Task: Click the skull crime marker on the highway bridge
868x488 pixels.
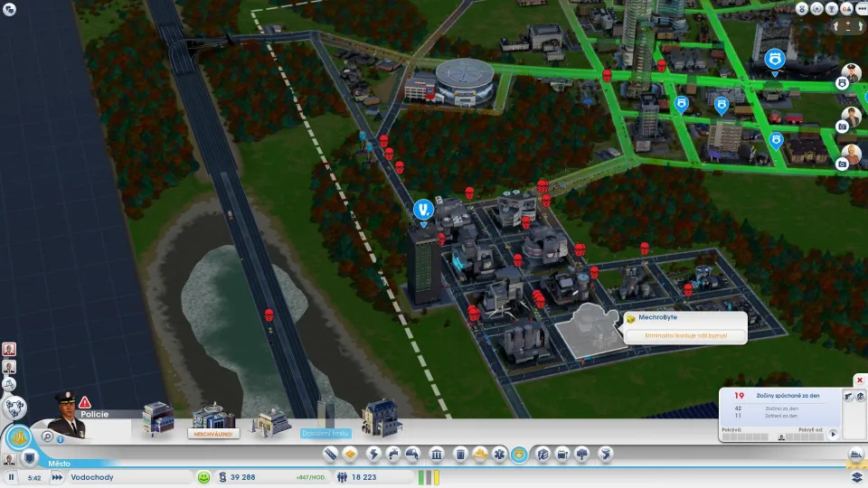Action: coord(269,314)
